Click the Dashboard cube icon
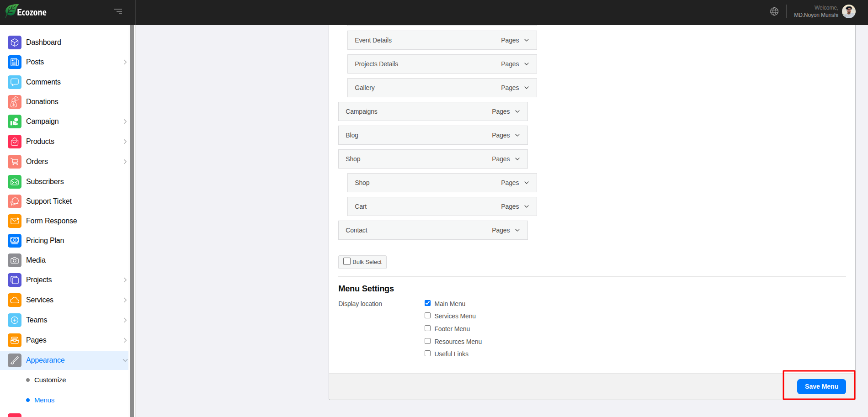The image size is (868, 417). (15, 42)
